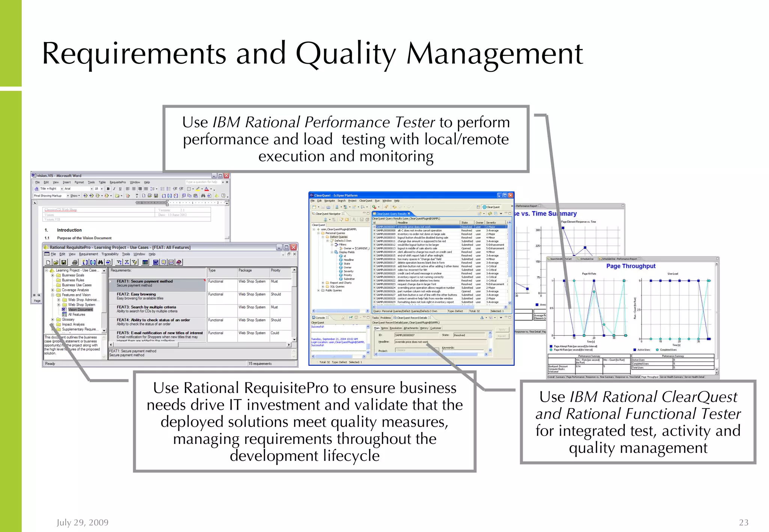Click the Open folder icon in RequisitePro toolbar
769x532 pixels.
56,262
